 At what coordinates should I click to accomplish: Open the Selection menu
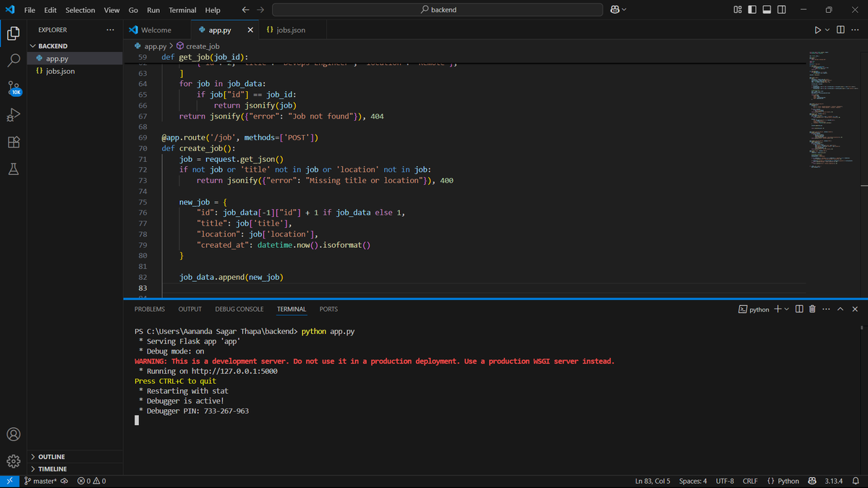pos(80,10)
